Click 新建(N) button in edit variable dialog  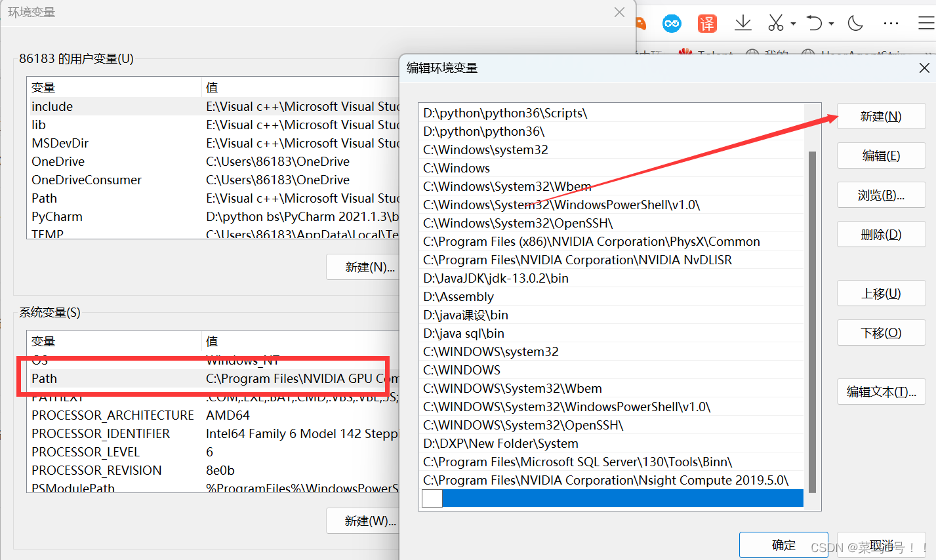click(x=881, y=116)
